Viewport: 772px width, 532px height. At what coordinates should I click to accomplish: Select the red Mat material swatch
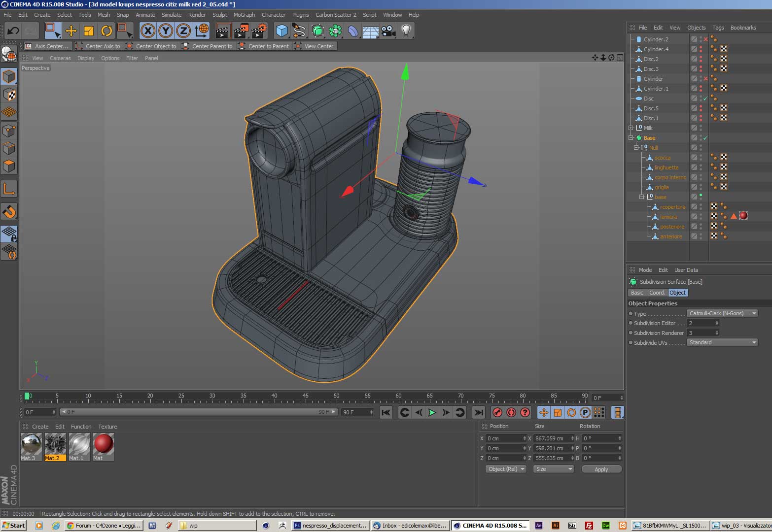pyautogui.click(x=104, y=444)
